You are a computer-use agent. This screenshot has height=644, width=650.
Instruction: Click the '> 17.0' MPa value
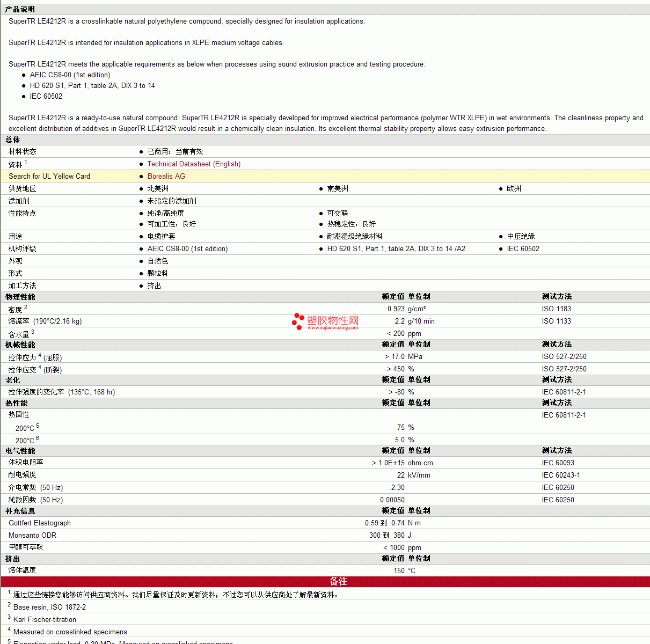395,357
